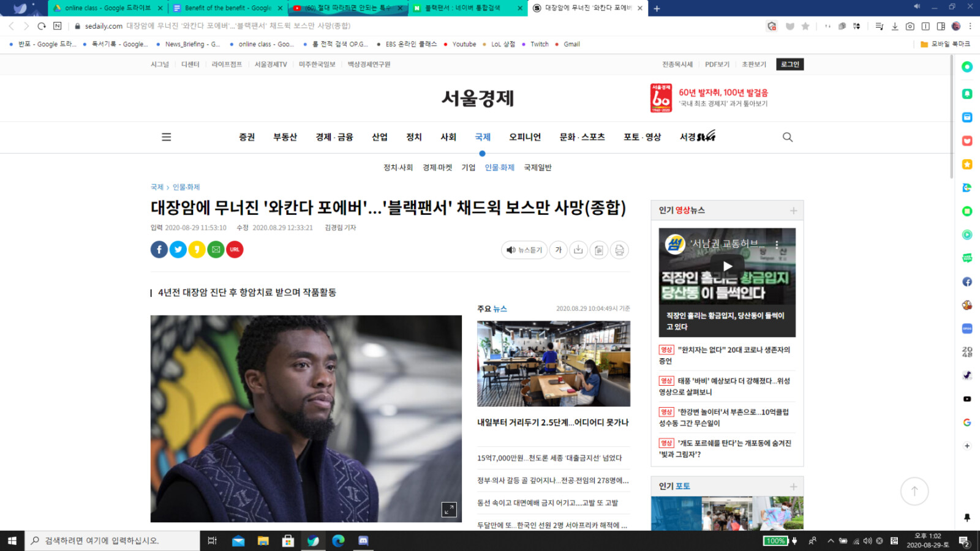Play the 인기 영상뉴스 video
980x551 pixels.
[x=727, y=266]
